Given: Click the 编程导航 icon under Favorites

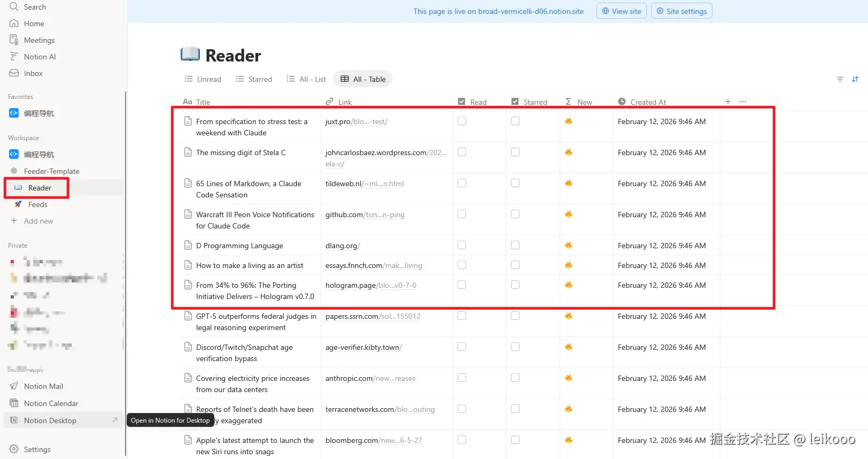Looking at the screenshot, I should tap(14, 113).
